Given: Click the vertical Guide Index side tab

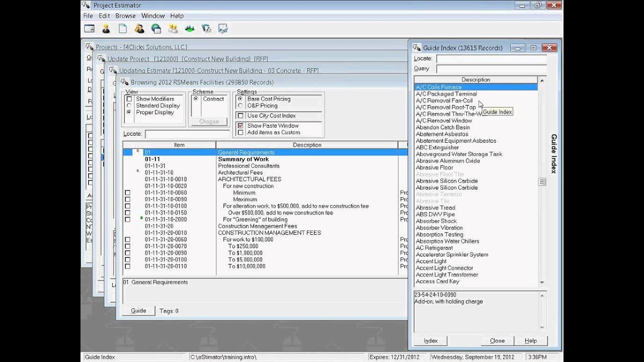Looking at the screenshot, I should click(553, 153).
